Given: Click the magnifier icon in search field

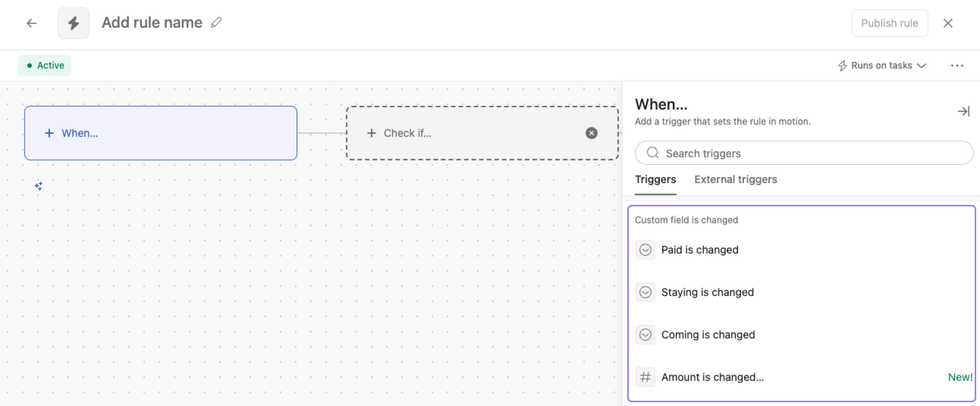Looking at the screenshot, I should pos(652,153).
